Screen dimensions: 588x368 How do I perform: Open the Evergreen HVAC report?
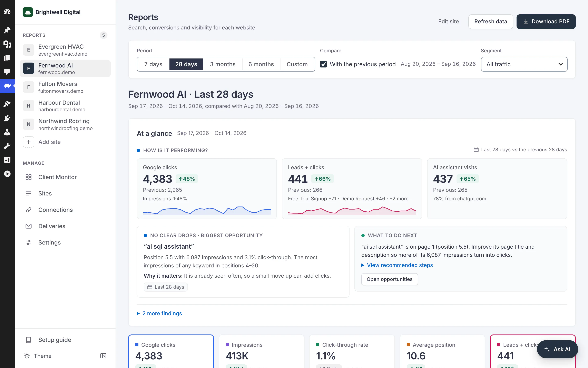(65, 50)
